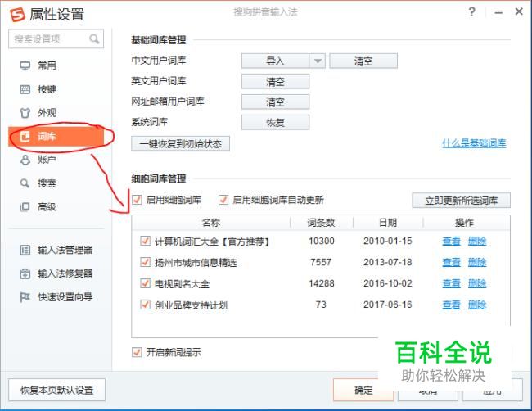Click the 10300 entry count cell

click(x=322, y=242)
